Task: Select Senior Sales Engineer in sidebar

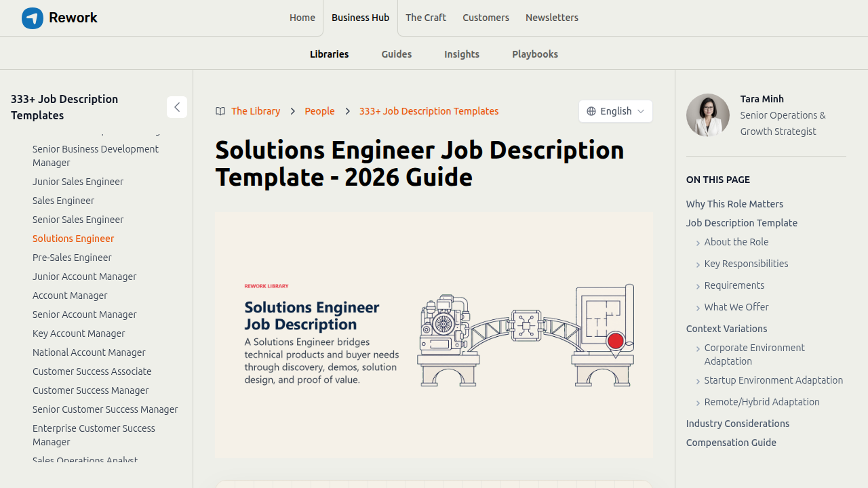Action: (78, 220)
